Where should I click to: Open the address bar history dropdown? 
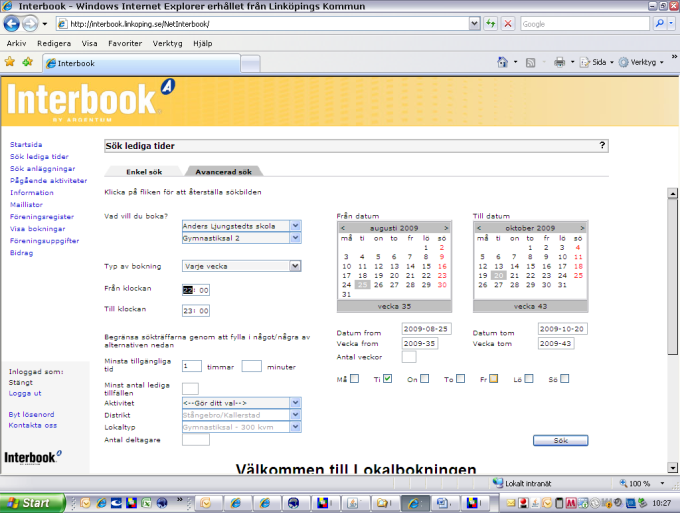[474, 23]
